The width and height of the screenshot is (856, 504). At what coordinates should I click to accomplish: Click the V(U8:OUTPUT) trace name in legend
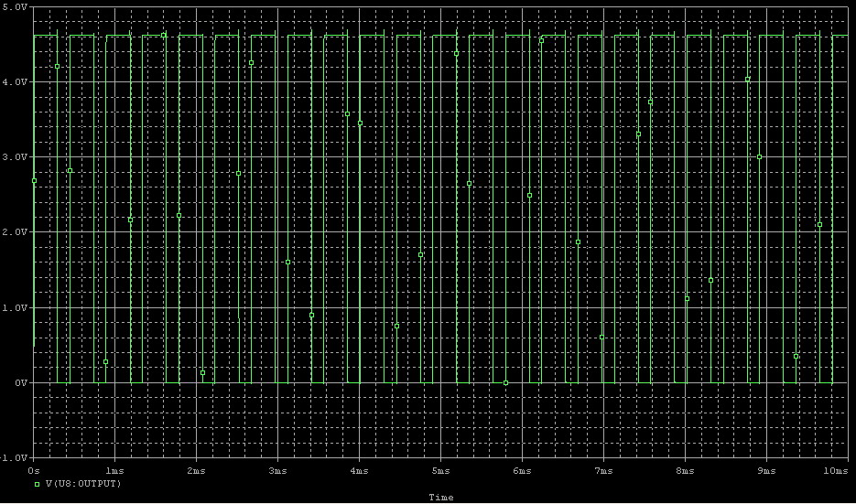click(x=83, y=484)
